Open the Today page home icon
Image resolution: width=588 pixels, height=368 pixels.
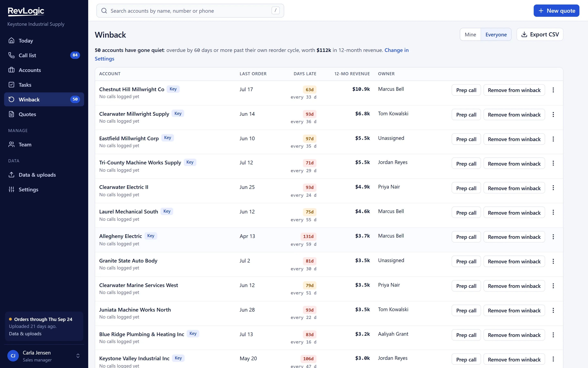(11, 40)
